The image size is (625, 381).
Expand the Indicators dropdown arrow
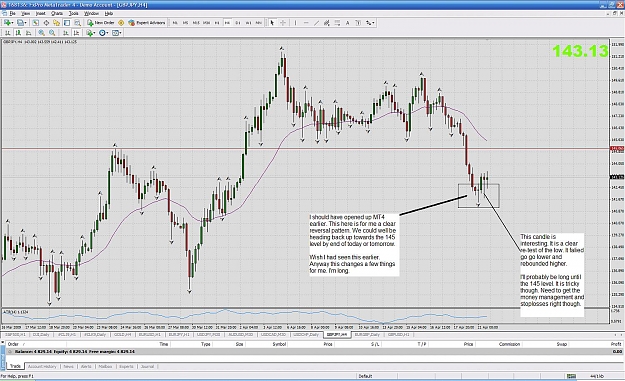click(94, 33)
